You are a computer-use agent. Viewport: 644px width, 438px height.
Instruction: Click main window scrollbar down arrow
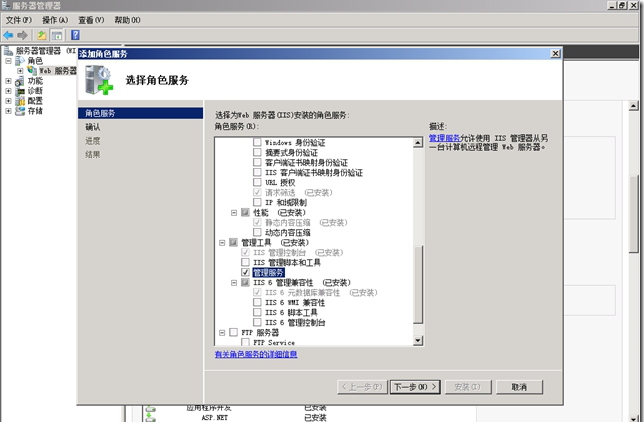pyautogui.click(x=633, y=418)
